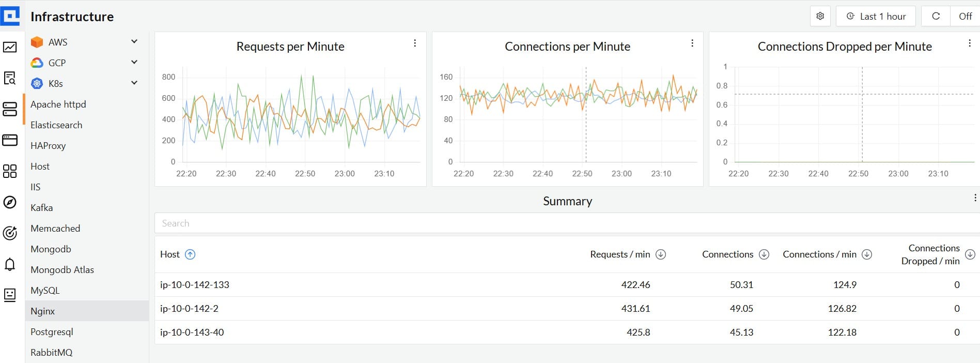980x363 pixels.
Task: Select Postgresql in sidebar
Action: 86,331
